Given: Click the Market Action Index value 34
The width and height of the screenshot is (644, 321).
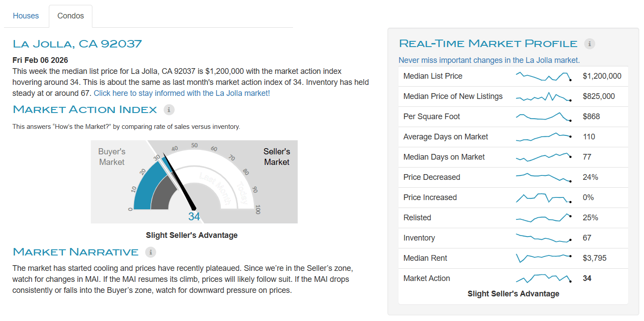Looking at the screenshot, I should 194,216.
